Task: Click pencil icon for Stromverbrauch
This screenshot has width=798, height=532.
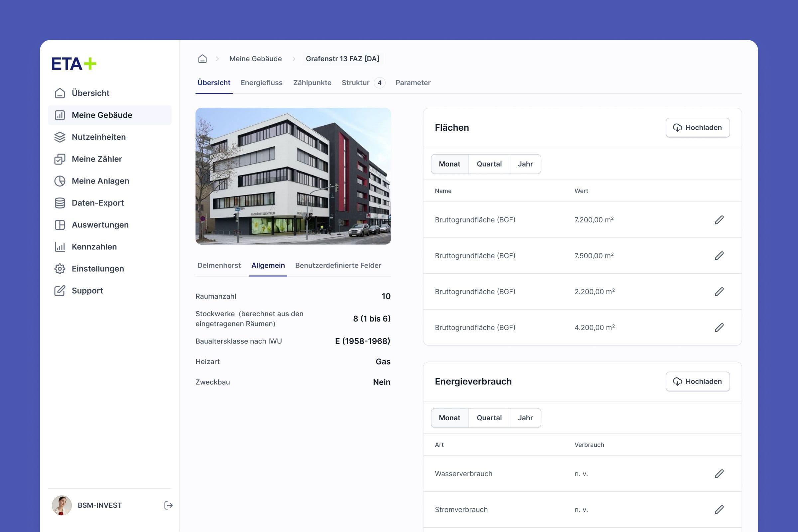Action: click(x=719, y=510)
